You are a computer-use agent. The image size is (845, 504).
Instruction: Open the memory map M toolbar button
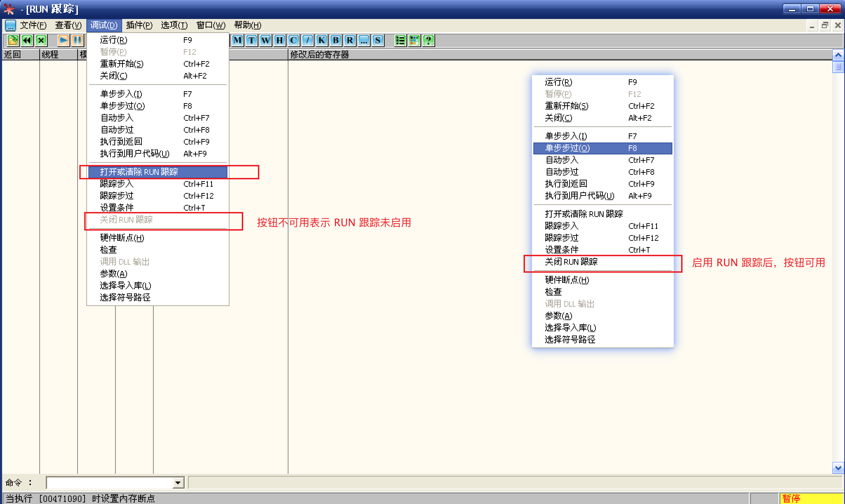238,40
